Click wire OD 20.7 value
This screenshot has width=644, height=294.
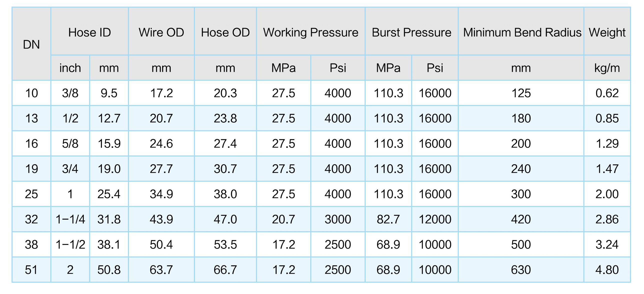point(161,118)
